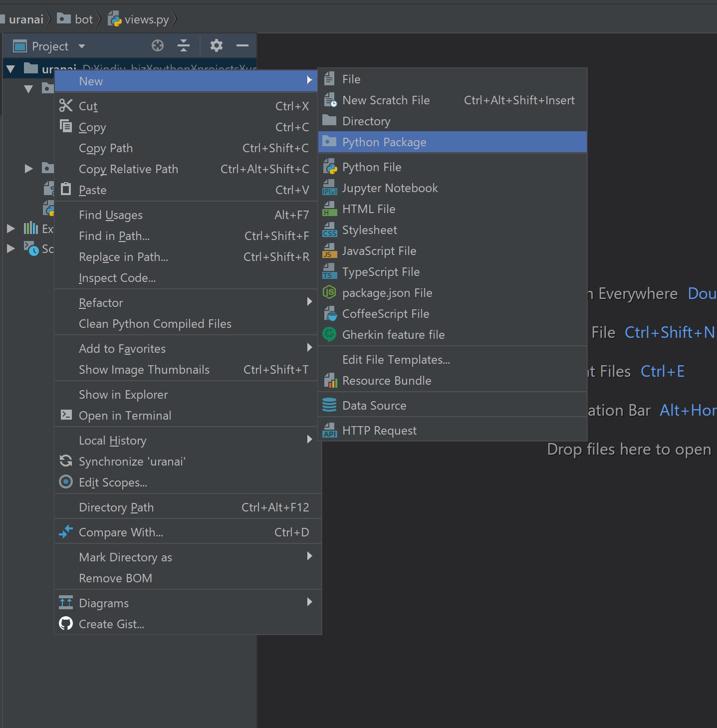Click the bot folder in the breadcrumb bar
The image size is (717, 728).
click(x=83, y=19)
